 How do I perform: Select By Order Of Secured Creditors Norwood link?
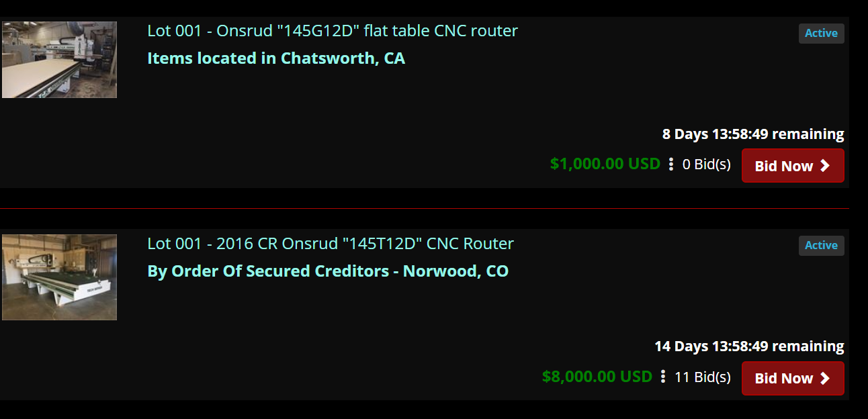(x=328, y=271)
